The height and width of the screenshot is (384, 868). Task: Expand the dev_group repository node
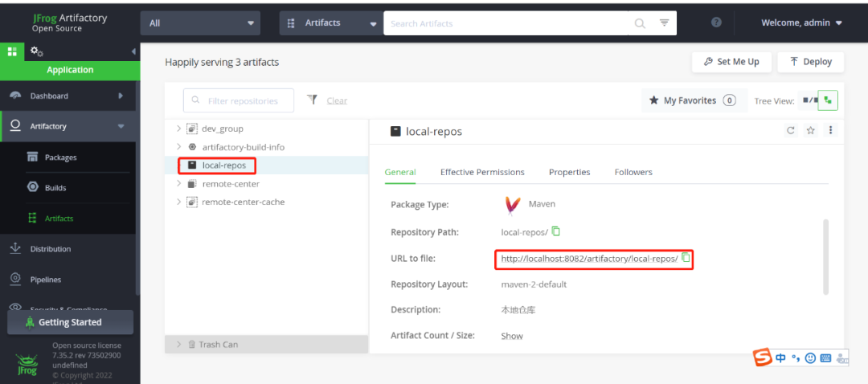178,129
